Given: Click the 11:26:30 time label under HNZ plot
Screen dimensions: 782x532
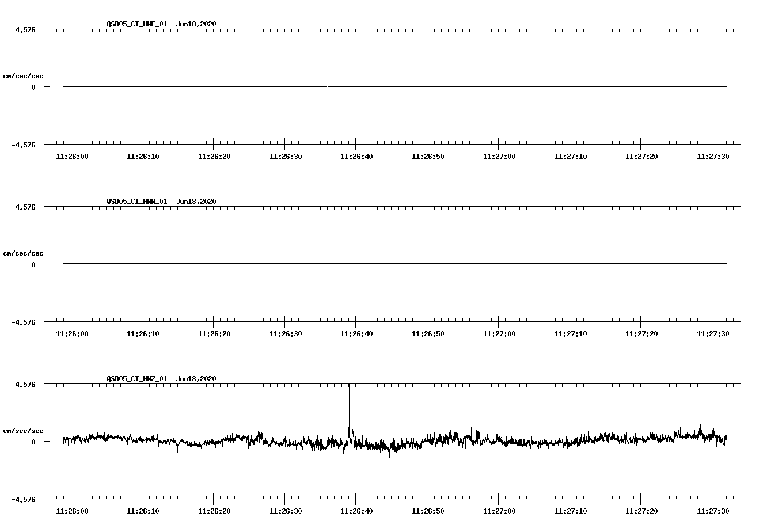Looking at the screenshot, I should pyautogui.click(x=286, y=511).
